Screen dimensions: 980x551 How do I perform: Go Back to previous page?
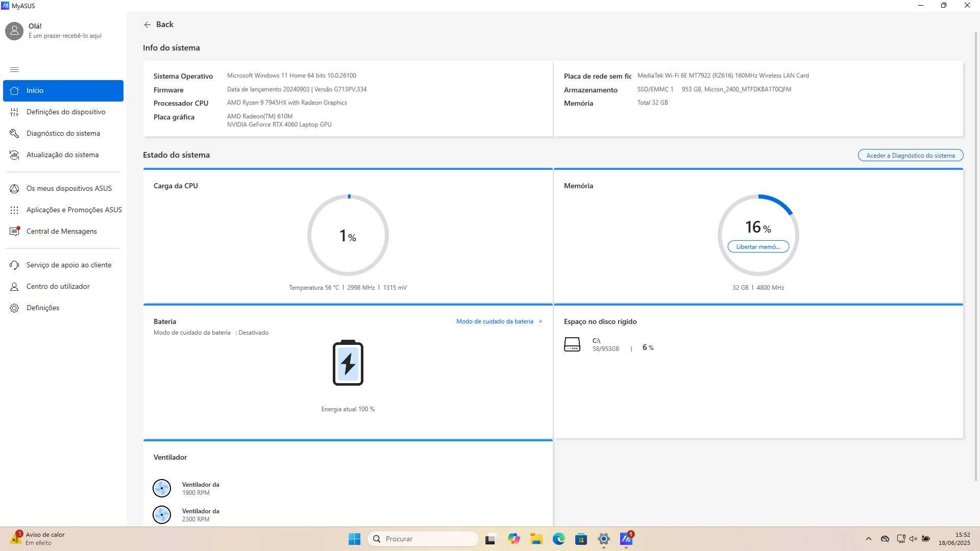pyautogui.click(x=159, y=24)
